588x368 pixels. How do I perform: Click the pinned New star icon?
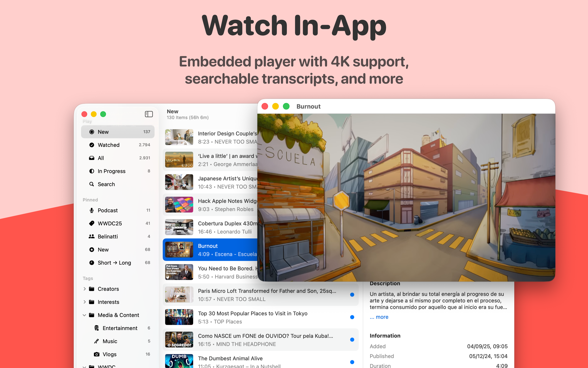(x=92, y=250)
